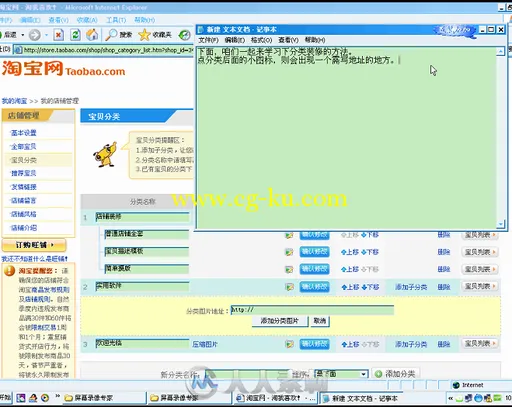The height and width of the screenshot is (407, 512).
Task: Open the 店铺风格 sidebar link
Action: pyautogui.click(x=24, y=214)
